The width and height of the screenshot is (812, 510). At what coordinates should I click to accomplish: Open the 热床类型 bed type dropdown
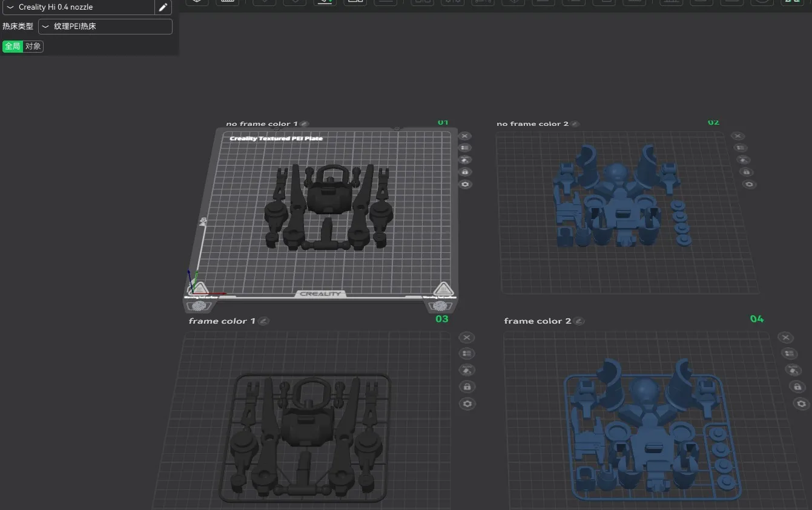click(x=105, y=26)
